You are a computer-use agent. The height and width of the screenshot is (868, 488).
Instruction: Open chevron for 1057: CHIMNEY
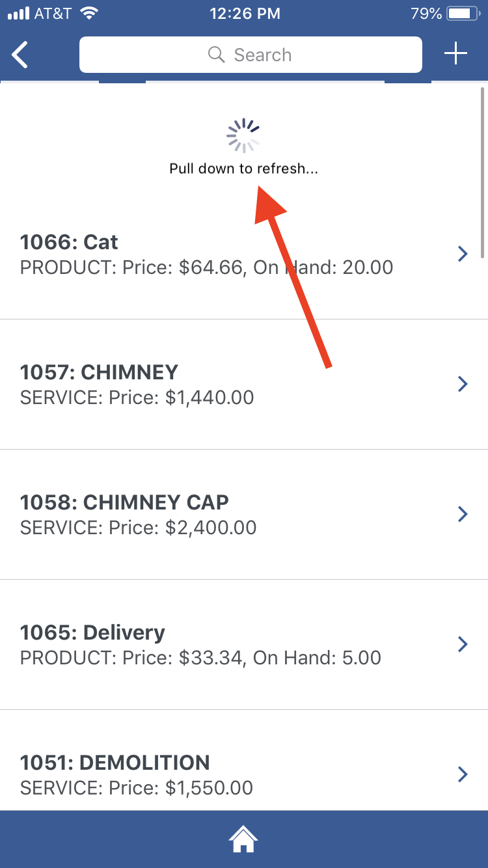click(463, 384)
